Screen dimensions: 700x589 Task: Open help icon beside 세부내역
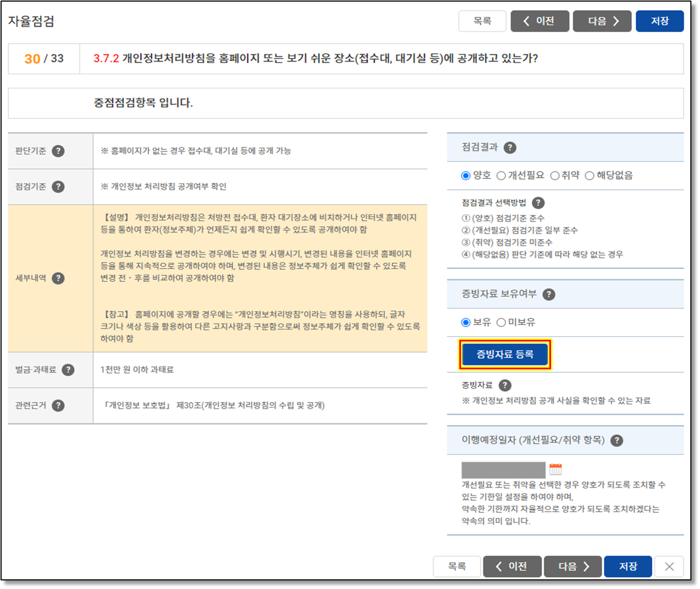coord(58,278)
